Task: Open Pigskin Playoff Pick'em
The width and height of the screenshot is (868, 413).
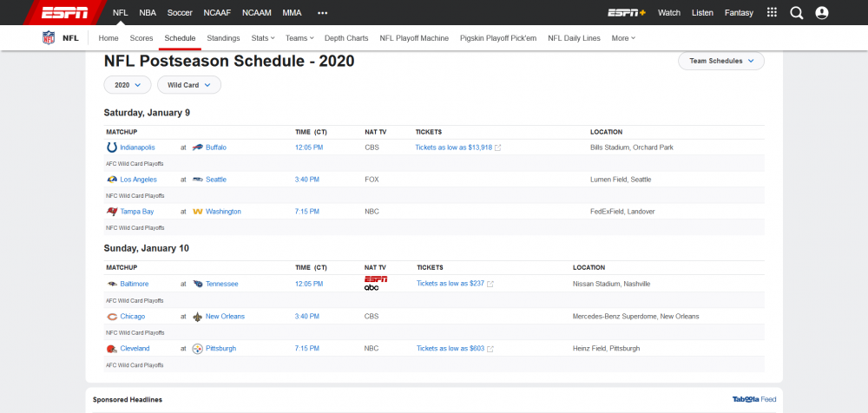Action: 498,38
